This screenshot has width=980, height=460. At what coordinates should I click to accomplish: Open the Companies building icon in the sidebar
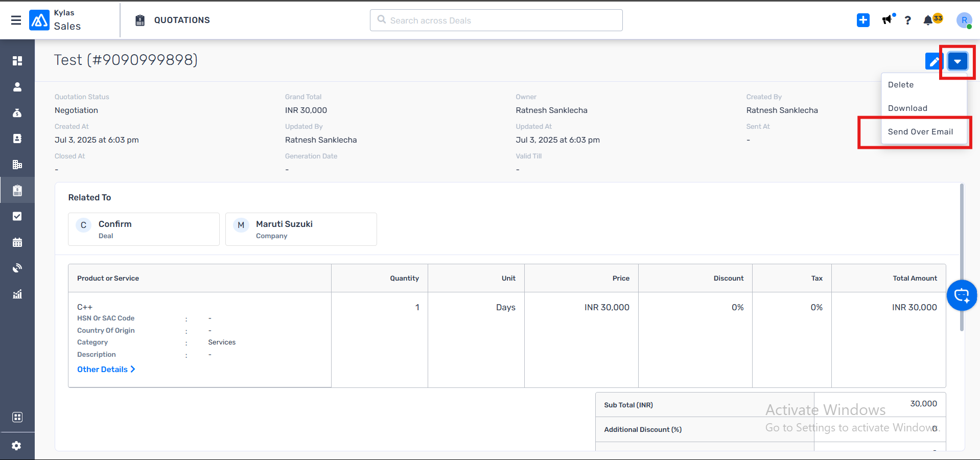(x=17, y=165)
